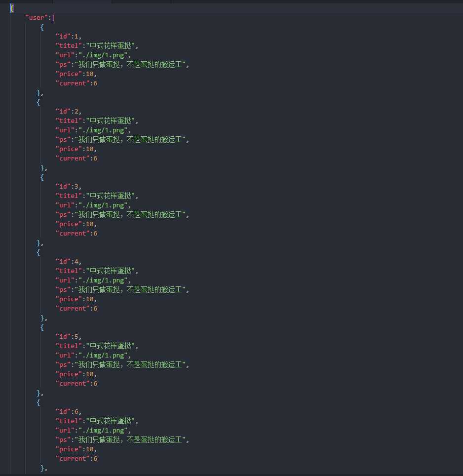
Task: Click "titel" line in the id 6 block
Action: coord(97,421)
